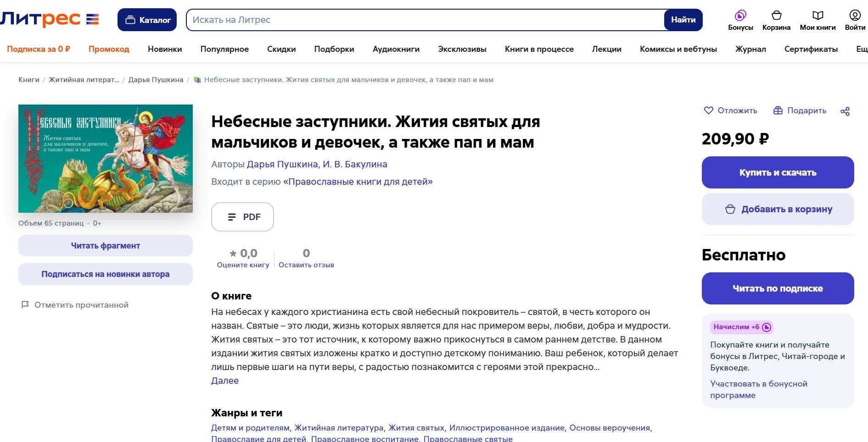Viewport: 868px width, 442px height.
Task: Click the Купить и скачать button
Action: pyautogui.click(x=778, y=172)
